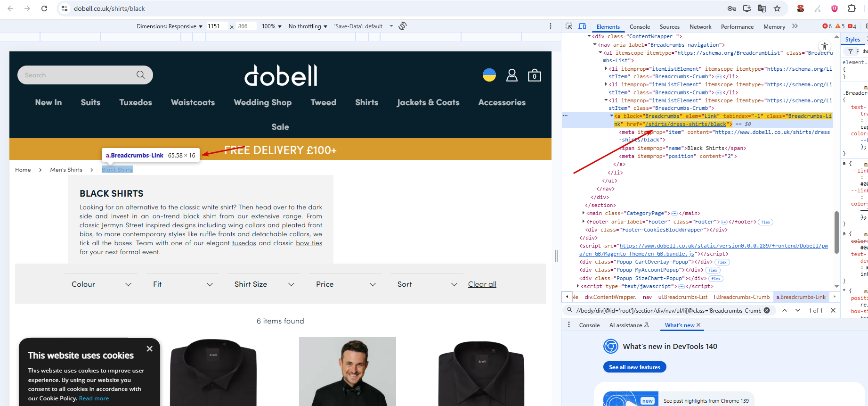The width and height of the screenshot is (868, 406).
Task: Open the AI assistance drawer tab
Action: (x=629, y=325)
